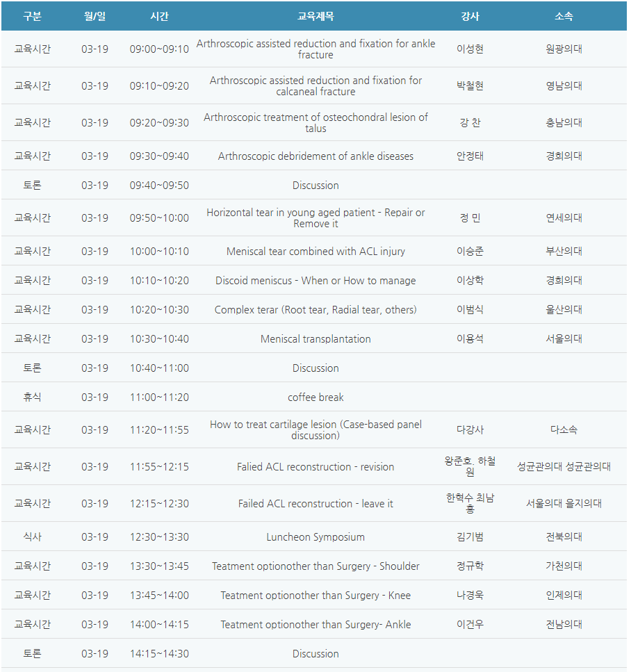Screen dimensions: 631x672
Task: Select the ankle fracture reduction lecture title
Action: coord(315,49)
